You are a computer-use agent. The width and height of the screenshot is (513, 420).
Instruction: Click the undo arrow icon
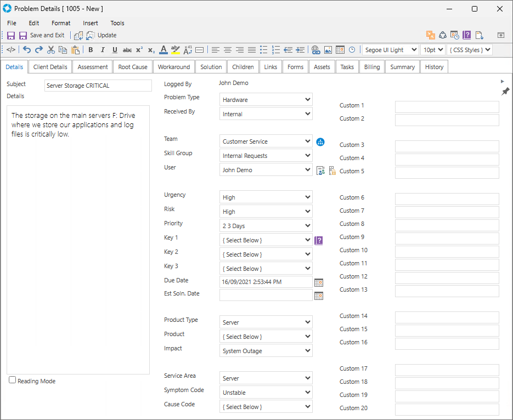point(26,50)
